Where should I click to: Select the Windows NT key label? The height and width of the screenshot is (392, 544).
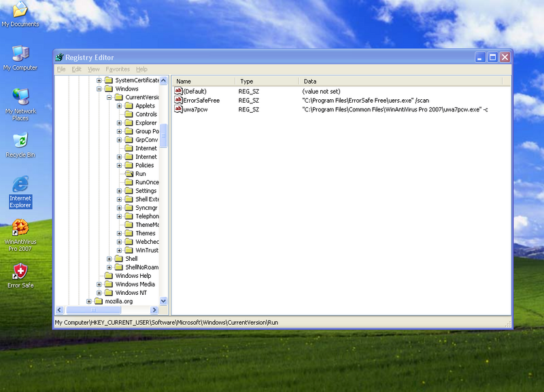coord(131,293)
